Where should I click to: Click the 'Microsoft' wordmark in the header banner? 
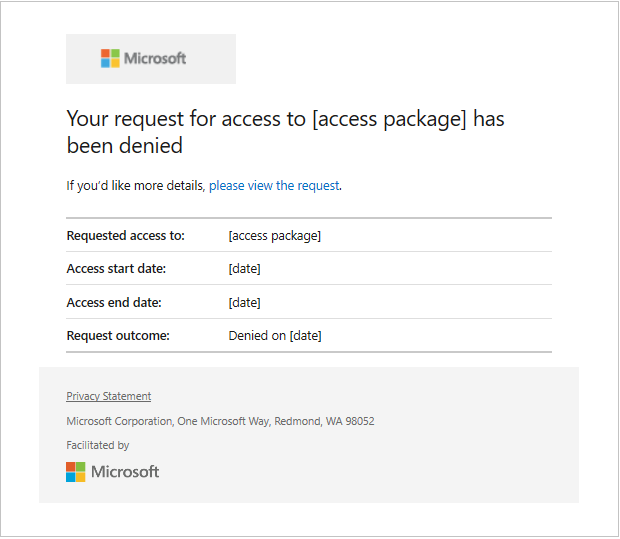155,59
